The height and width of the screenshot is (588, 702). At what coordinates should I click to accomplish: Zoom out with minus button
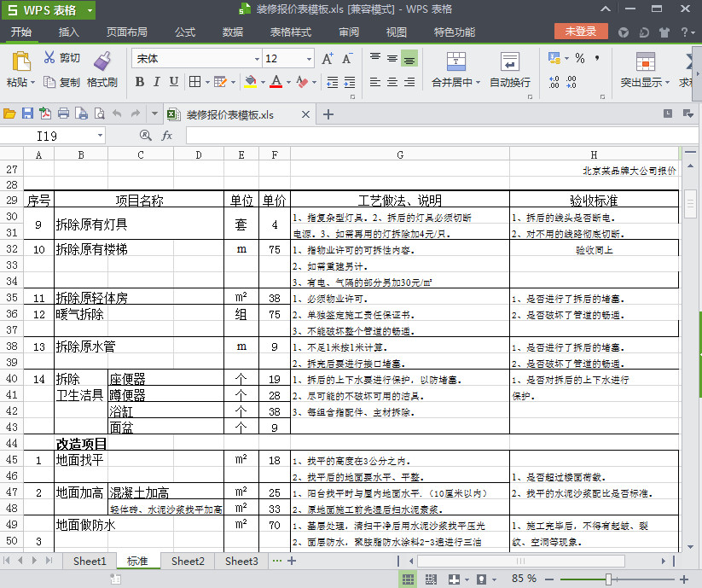550,579
